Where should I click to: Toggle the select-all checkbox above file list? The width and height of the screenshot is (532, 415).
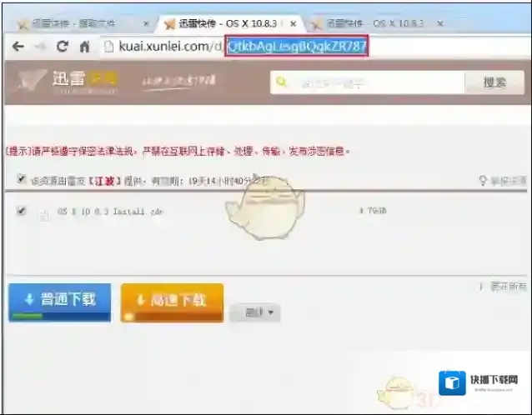[x=21, y=179]
